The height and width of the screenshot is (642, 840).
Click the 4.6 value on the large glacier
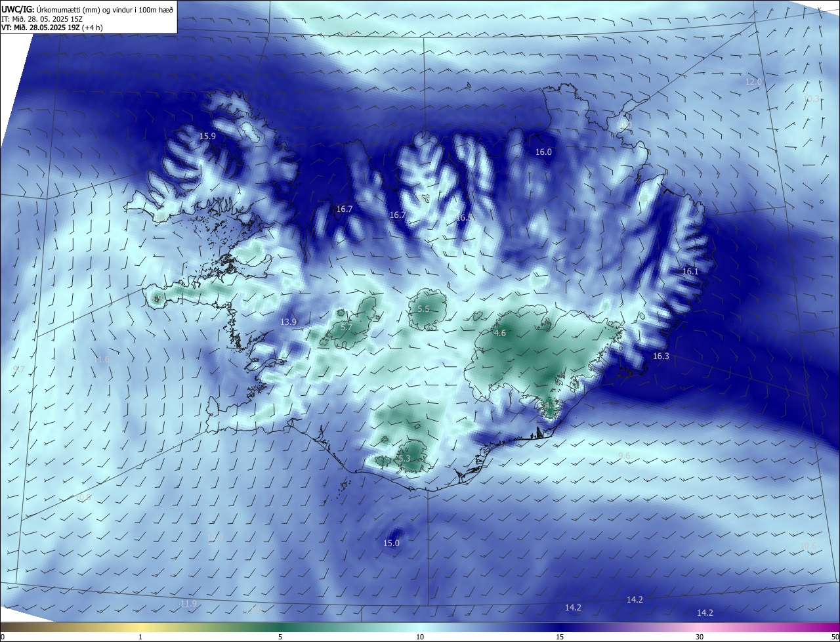[x=500, y=333]
